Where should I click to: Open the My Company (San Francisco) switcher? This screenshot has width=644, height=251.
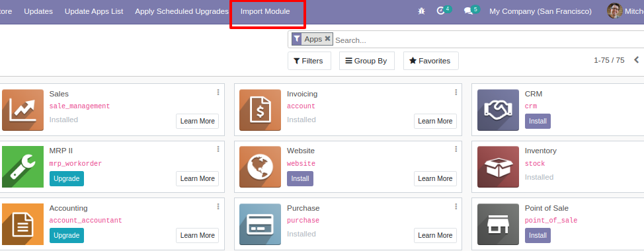point(540,11)
